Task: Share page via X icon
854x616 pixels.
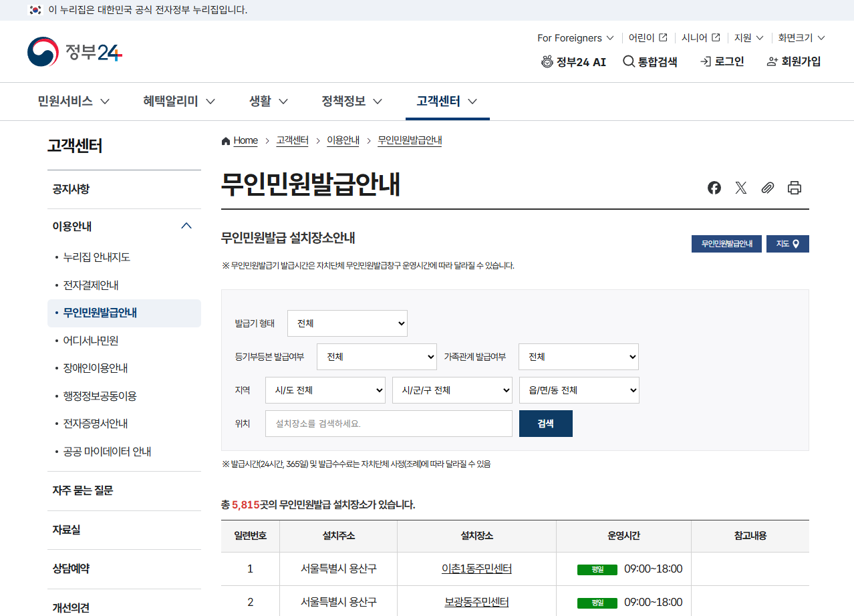Action: coord(740,188)
